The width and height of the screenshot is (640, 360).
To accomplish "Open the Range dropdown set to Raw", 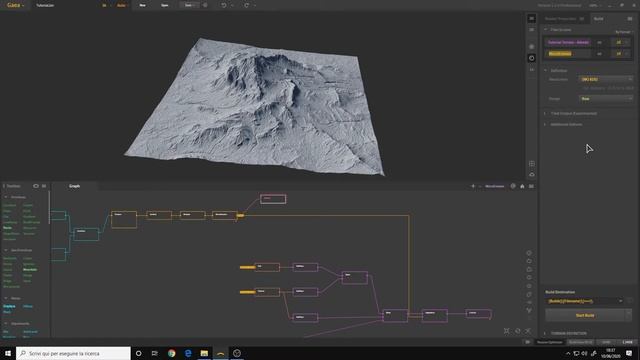I will point(606,98).
